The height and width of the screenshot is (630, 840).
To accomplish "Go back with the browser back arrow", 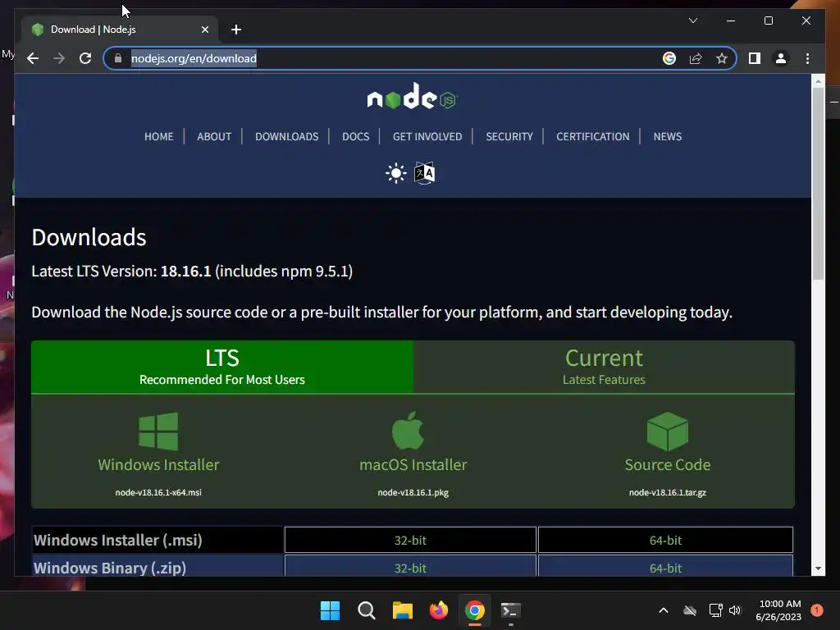I will pos(33,58).
